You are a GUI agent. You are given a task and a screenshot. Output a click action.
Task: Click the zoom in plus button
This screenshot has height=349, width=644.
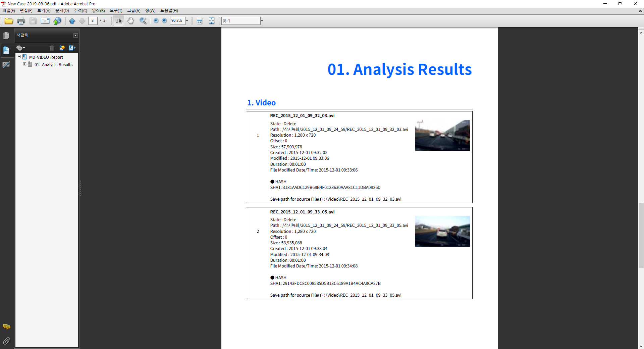[164, 21]
